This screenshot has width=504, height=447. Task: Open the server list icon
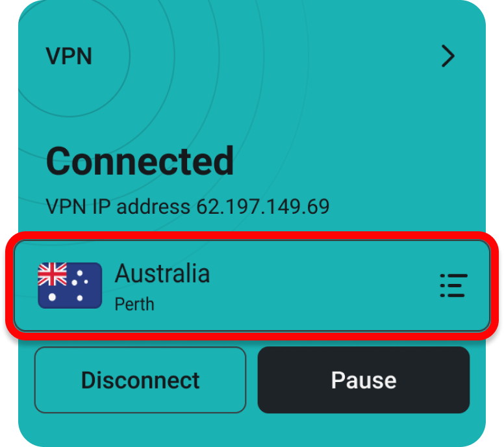click(x=453, y=285)
